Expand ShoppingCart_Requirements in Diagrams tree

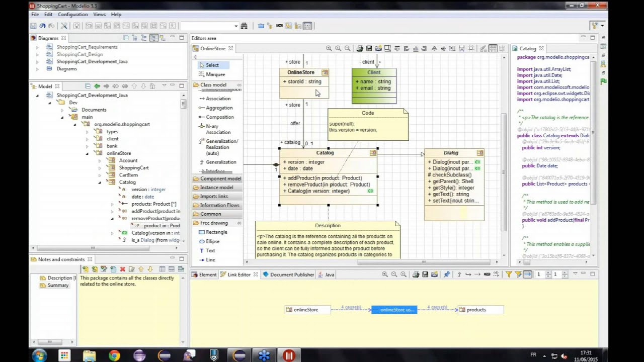pos(37,47)
